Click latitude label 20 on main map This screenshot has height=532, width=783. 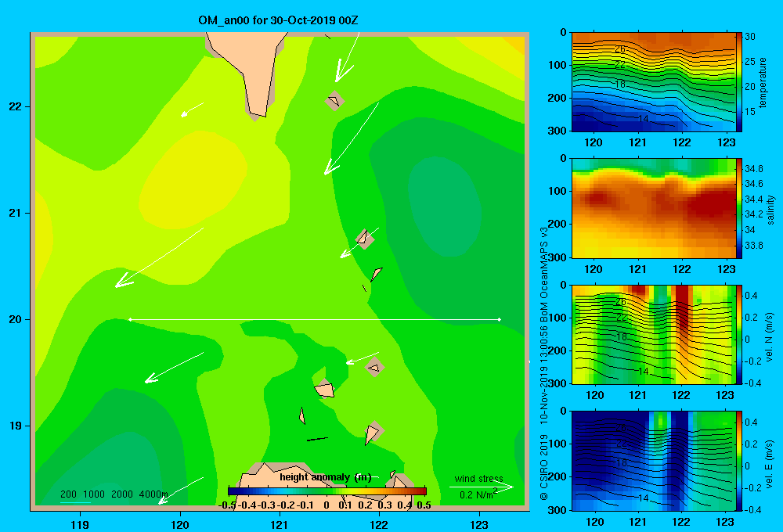16,319
